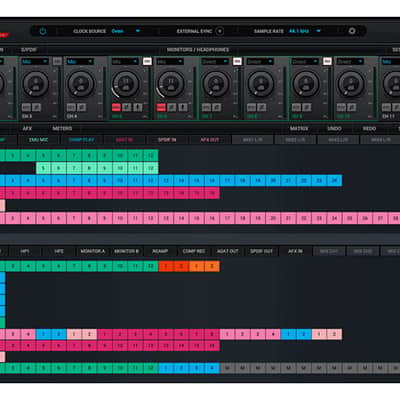Click slashed phase icon on CH 10
Screen dimensions: 400x400
(x=352, y=107)
